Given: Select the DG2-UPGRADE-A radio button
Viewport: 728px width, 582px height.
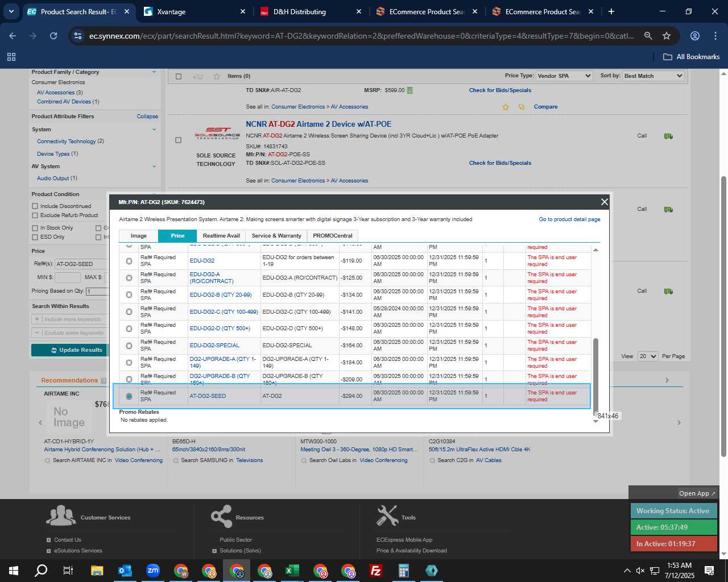Looking at the screenshot, I should (129, 363).
